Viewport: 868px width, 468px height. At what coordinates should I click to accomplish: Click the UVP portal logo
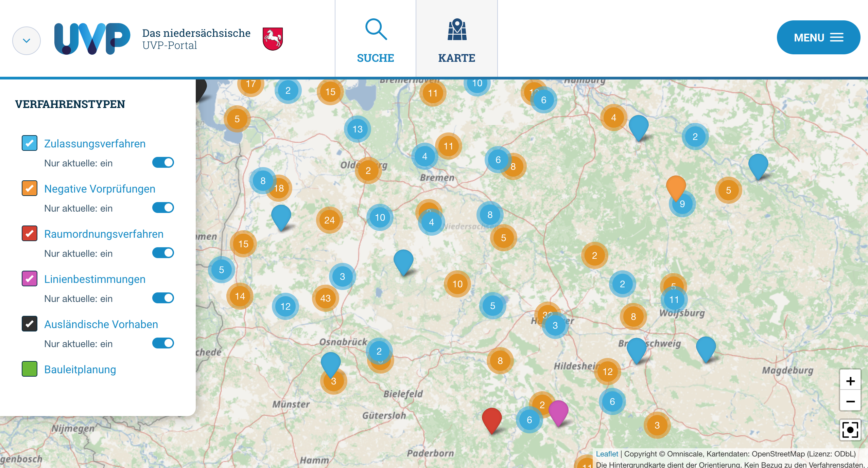92,38
